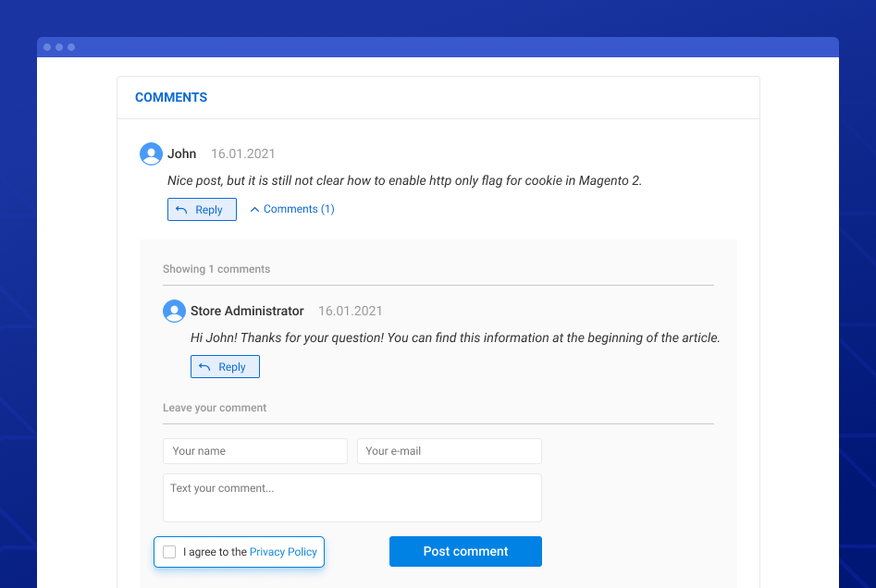Open the Privacy Policy link
Screen dimensions: 876x588
tap(283, 551)
